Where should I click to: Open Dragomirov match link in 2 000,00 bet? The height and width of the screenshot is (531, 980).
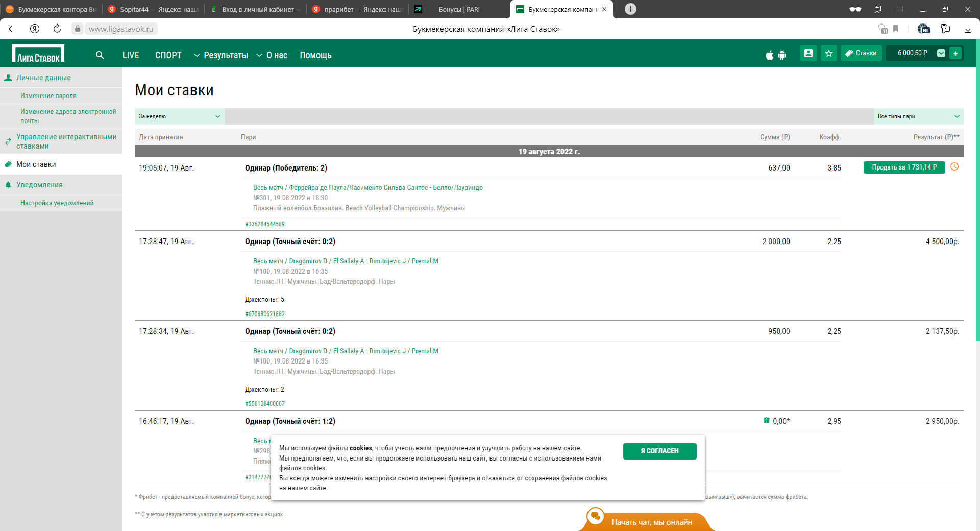coord(346,261)
